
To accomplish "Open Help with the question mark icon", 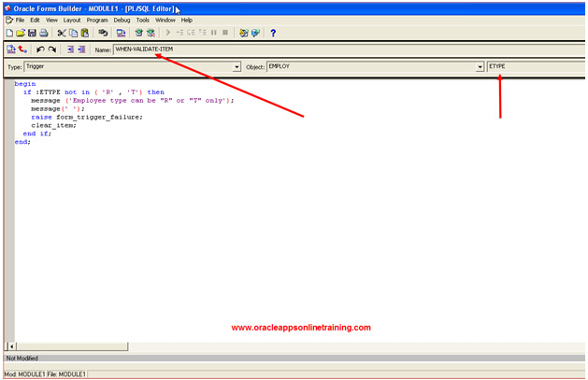I will point(273,33).
